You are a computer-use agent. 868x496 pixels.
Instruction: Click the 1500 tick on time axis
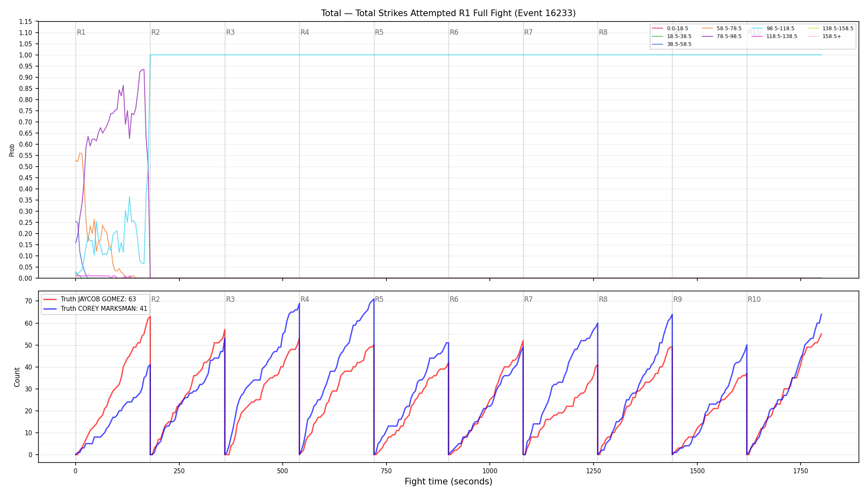click(697, 471)
